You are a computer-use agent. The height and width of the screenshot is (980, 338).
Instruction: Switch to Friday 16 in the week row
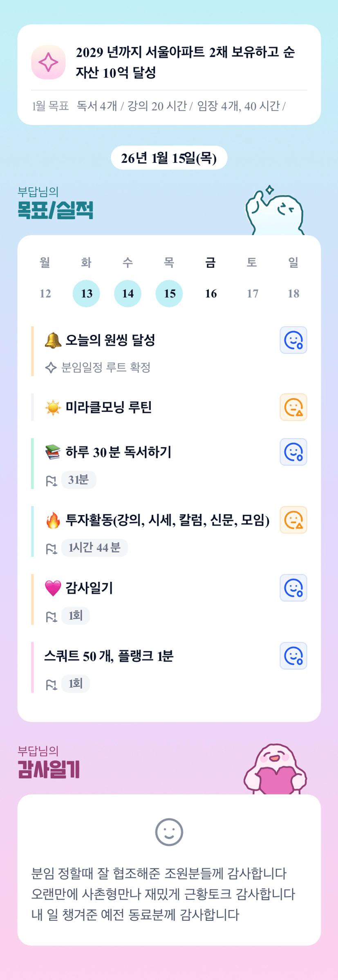point(211,294)
